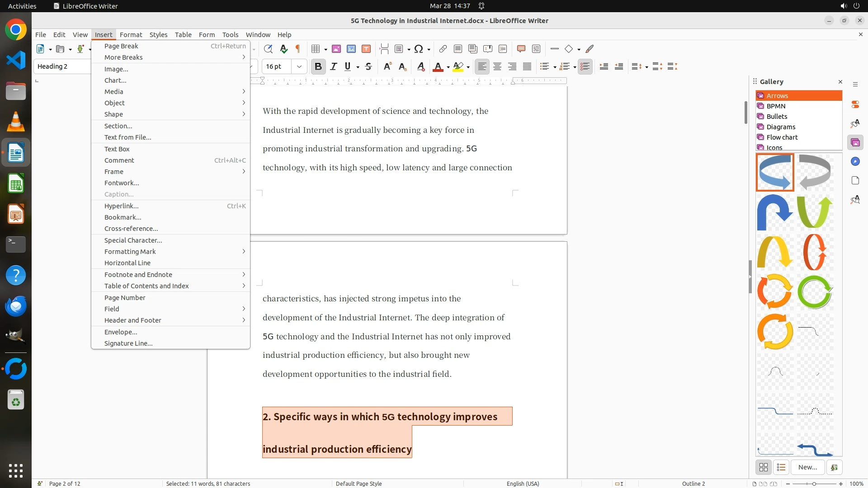
Task: Switch Gallery to detailed list view
Action: (781, 467)
